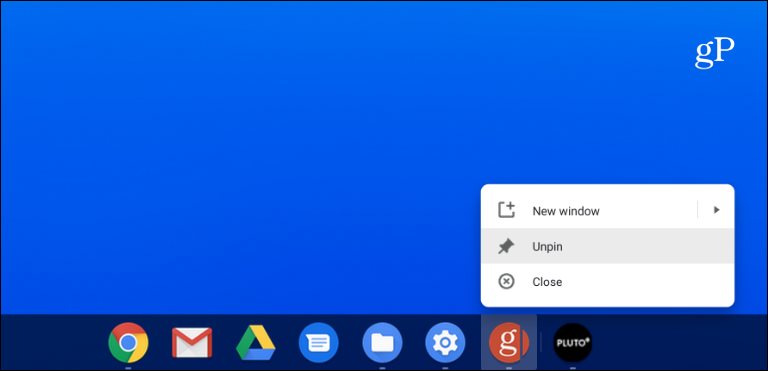Click empty shelf area left of Chrome
The width and height of the screenshot is (768, 371).
click(x=51, y=342)
